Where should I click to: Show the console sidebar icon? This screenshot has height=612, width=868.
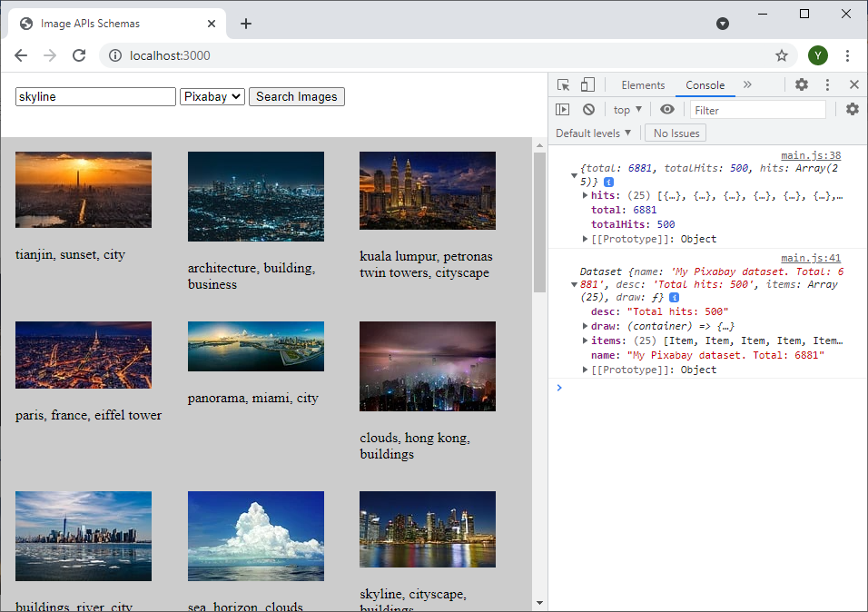pos(563,108)
